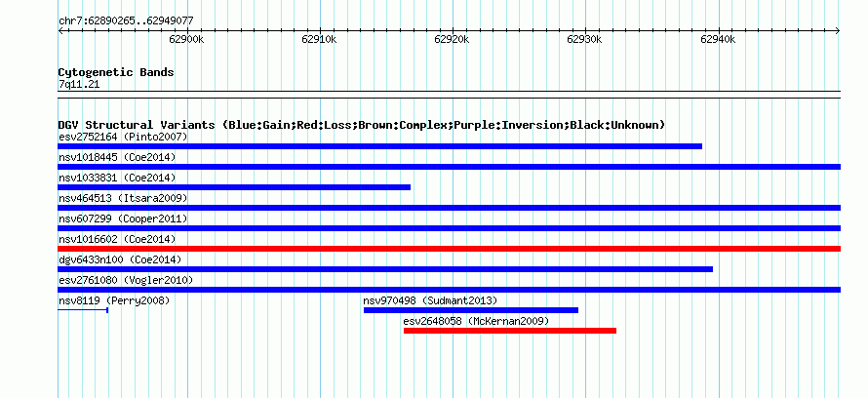This screenshot has width=868, height=398.
Task: Click the dgv6433n100 (Coe2014) blue bar
Action: tap(385, 269)
